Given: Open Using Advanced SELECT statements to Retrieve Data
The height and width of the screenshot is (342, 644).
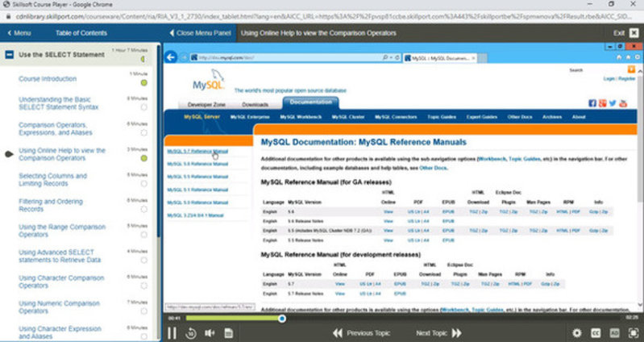Looking at the screenshot, I should pyautogui.click(x=60, y=256).
